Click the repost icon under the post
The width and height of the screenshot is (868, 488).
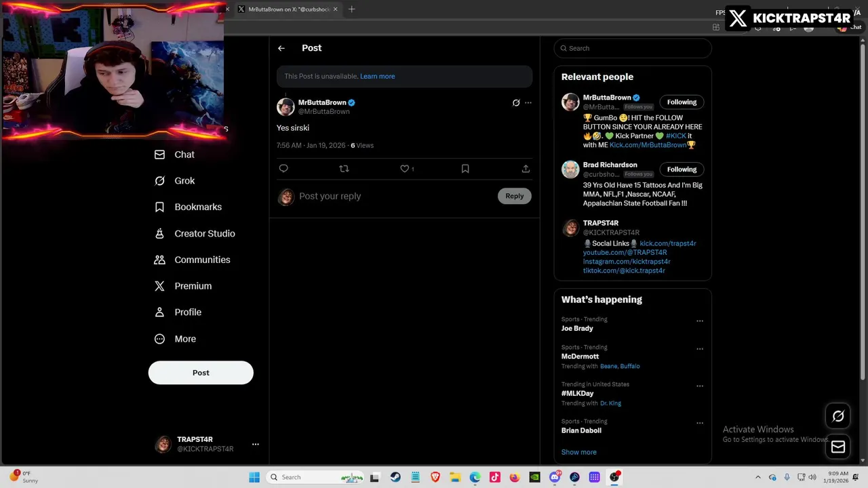point(344,169)
